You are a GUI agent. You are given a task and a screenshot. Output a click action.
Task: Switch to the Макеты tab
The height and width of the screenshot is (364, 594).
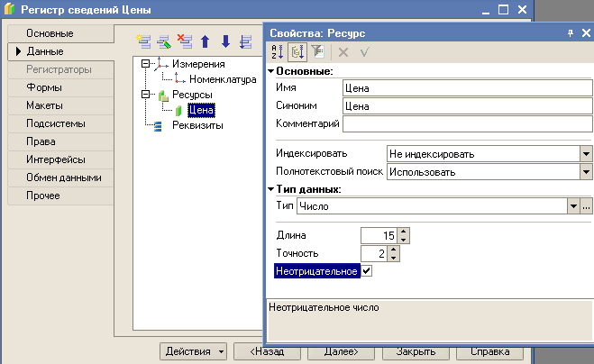click(x=60, y=105)
